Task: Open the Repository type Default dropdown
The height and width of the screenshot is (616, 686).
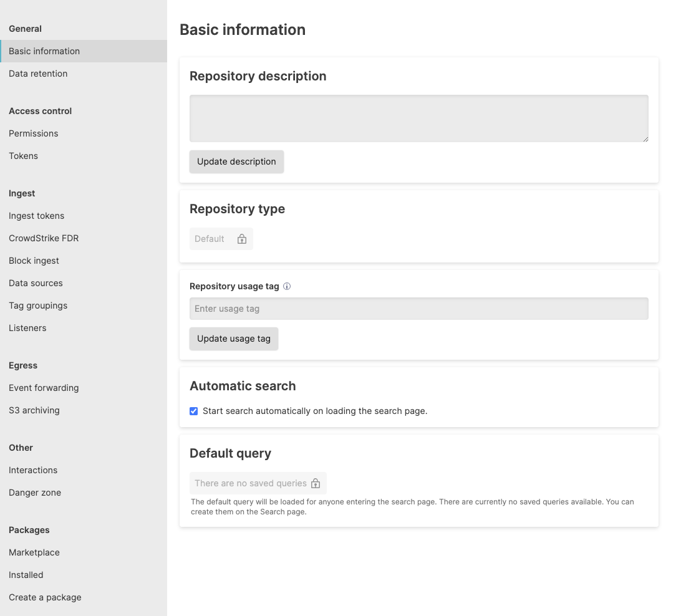Action: click(221, 239)
